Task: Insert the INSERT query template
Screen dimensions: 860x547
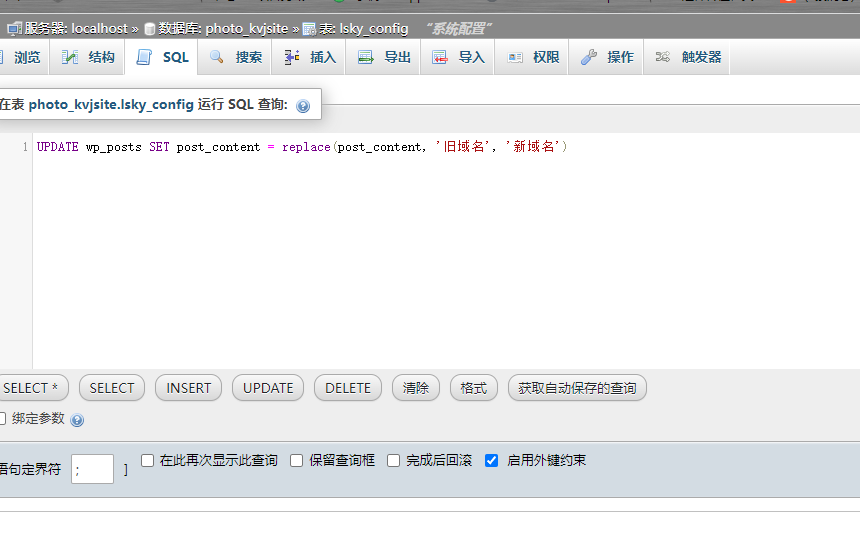Action: (189, 388)
